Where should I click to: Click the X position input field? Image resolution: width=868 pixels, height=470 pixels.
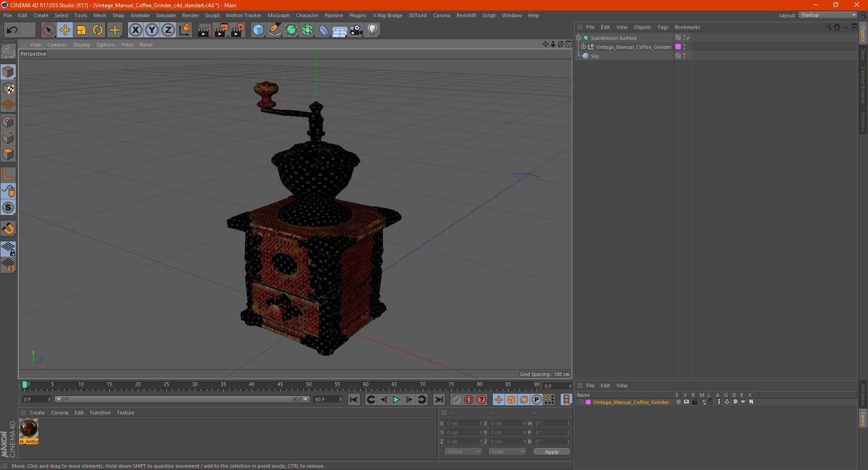pos(464,423)
